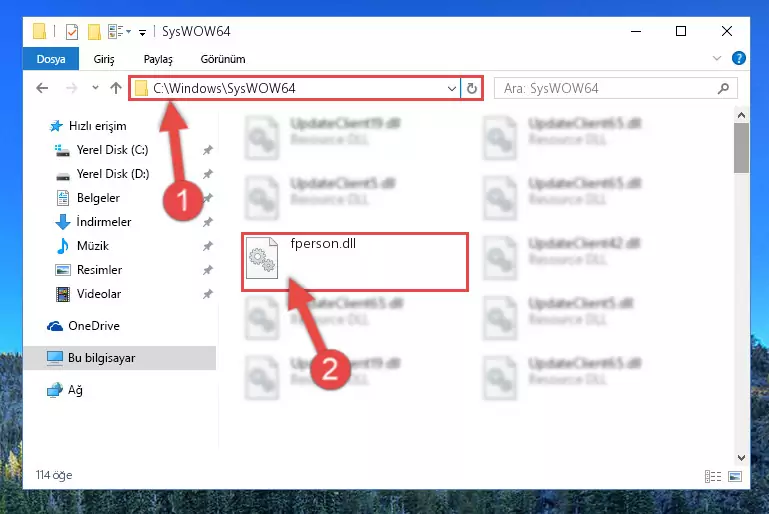Open the Help question mark icon
The height and width of the screenshot is (514, 769).
(739, 58)
